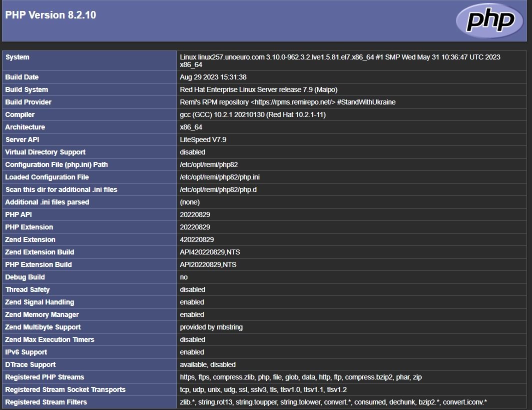Click the /etc/opt/remi/php82 path value
The width and height of the screenshot is (532, 410).
pyautogui.click(x=208, y=164)
